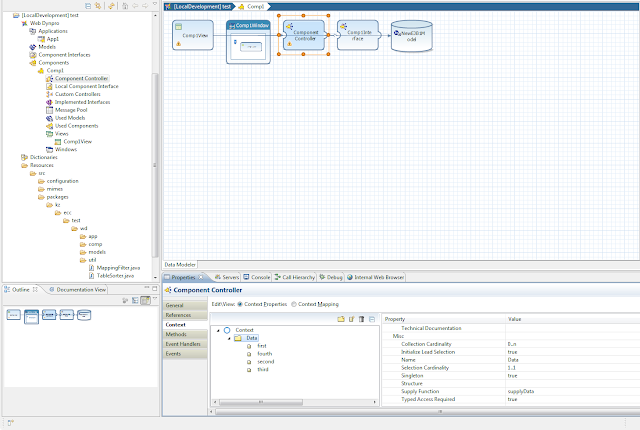This screenshot has height=430, width=640.
Task: Open the Internal Web Browser tab
Action: click(x=376, y=277)
